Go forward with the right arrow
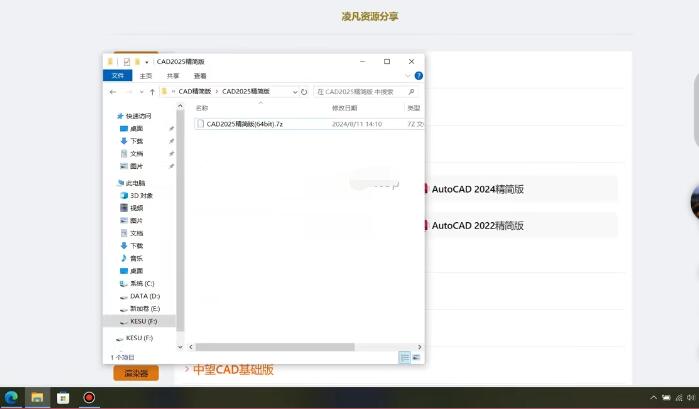Image resolution: width=699 pixels, height=409 pixels. (129, 92)
